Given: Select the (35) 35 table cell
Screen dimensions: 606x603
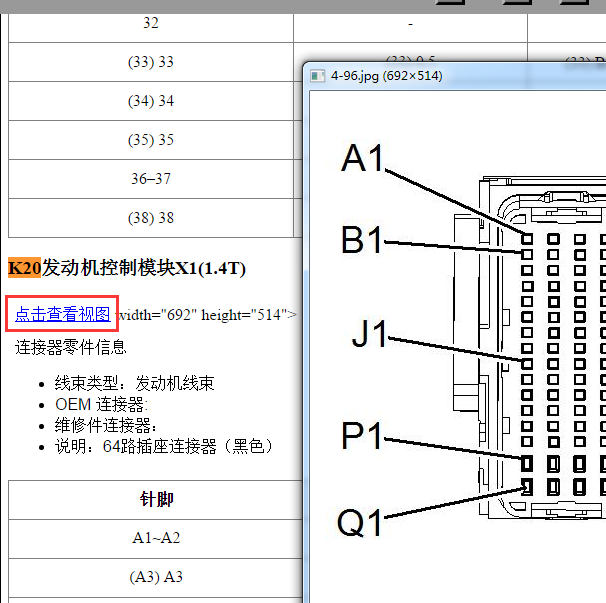Looking at the screenshot, I should click(151, 140).
